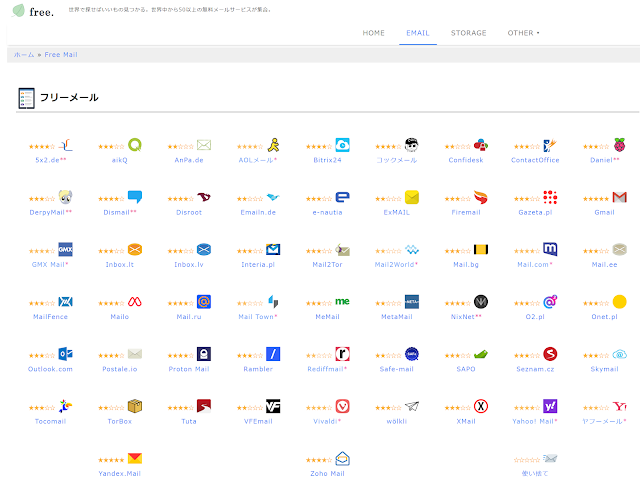This screenshot has height=480, width=640.
Task: Click the Outlook.com icon
Action: [65, 354]
